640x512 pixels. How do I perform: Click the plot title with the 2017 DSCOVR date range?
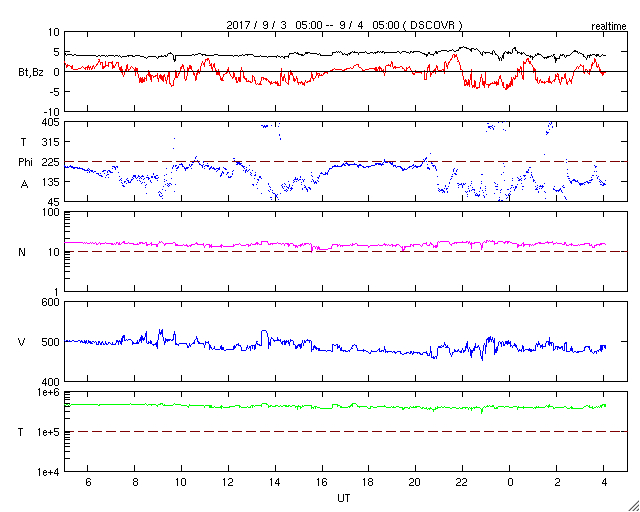coord(344,25)
